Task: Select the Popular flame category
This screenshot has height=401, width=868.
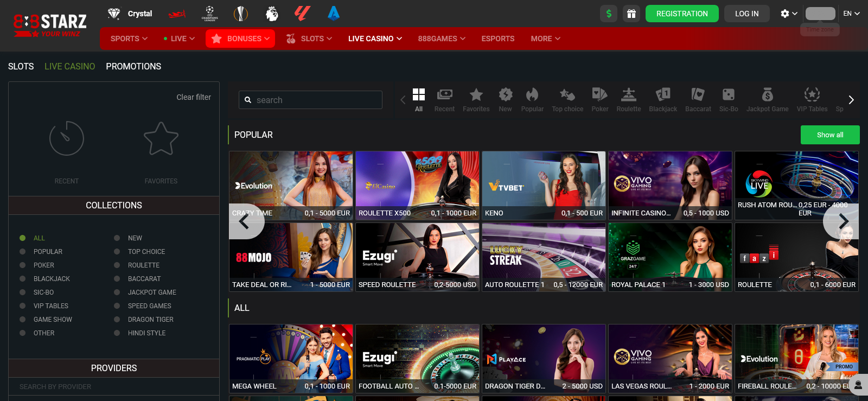Action: pyautogui.click(x=532, y=100)
